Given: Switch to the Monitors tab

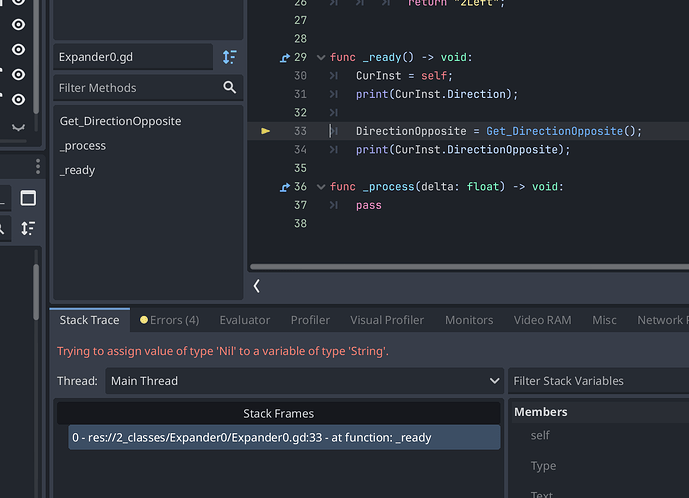Looking at the screenshot, I should (x=469, y=320).
